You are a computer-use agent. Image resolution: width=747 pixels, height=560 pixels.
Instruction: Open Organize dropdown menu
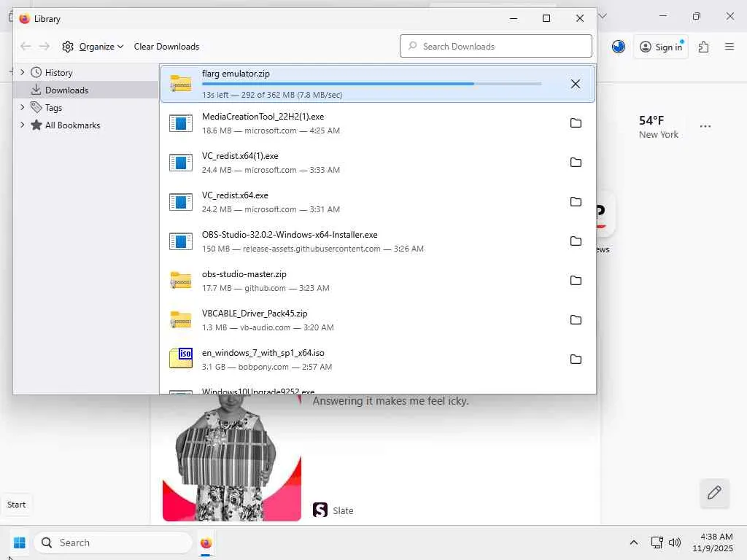pos(101,47)
